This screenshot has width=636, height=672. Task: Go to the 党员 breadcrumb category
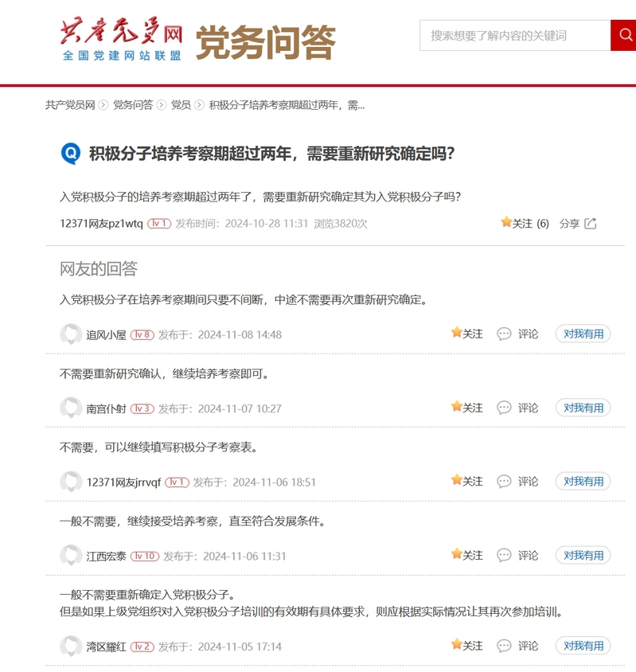pos(181,105)
